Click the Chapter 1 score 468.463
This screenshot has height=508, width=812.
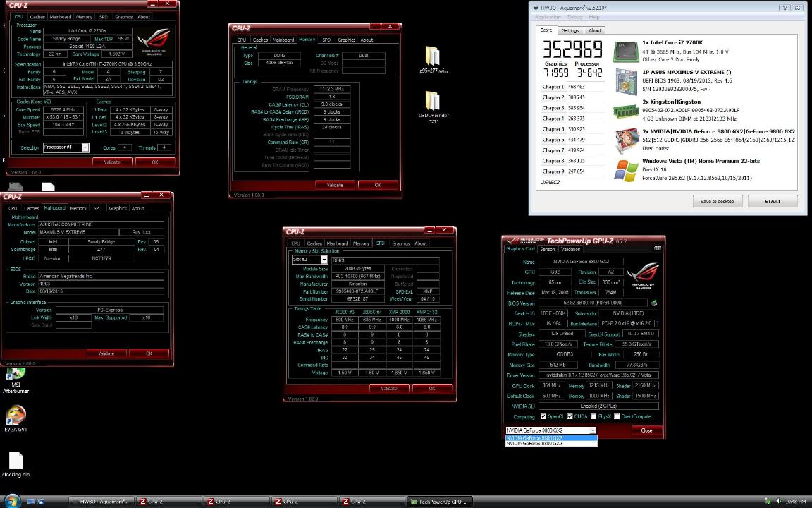pos(577,87)
